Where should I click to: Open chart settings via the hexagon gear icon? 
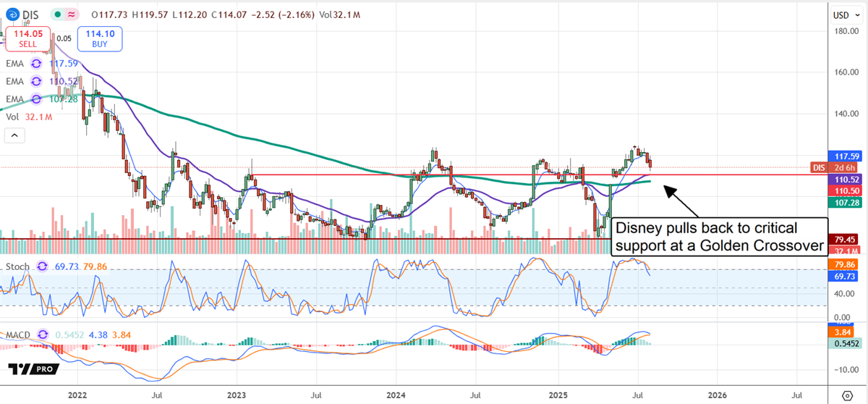pyautogui.click(x=847, y=395)
